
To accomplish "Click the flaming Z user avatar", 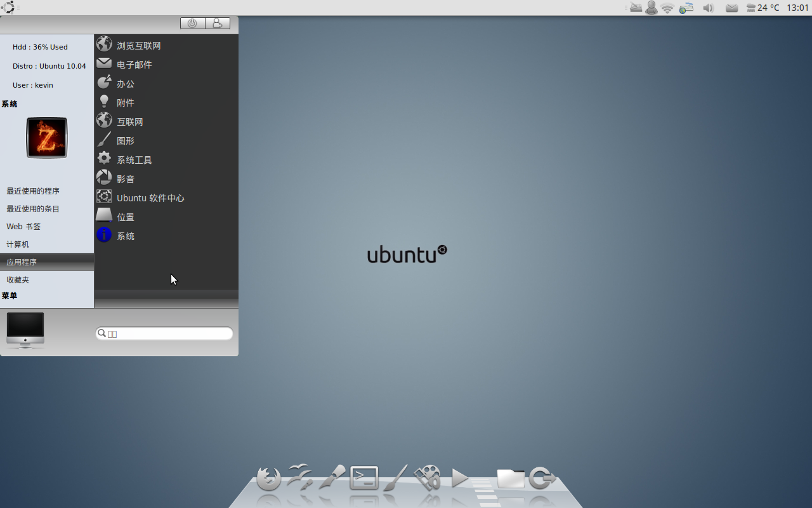I will click(47, 138).
